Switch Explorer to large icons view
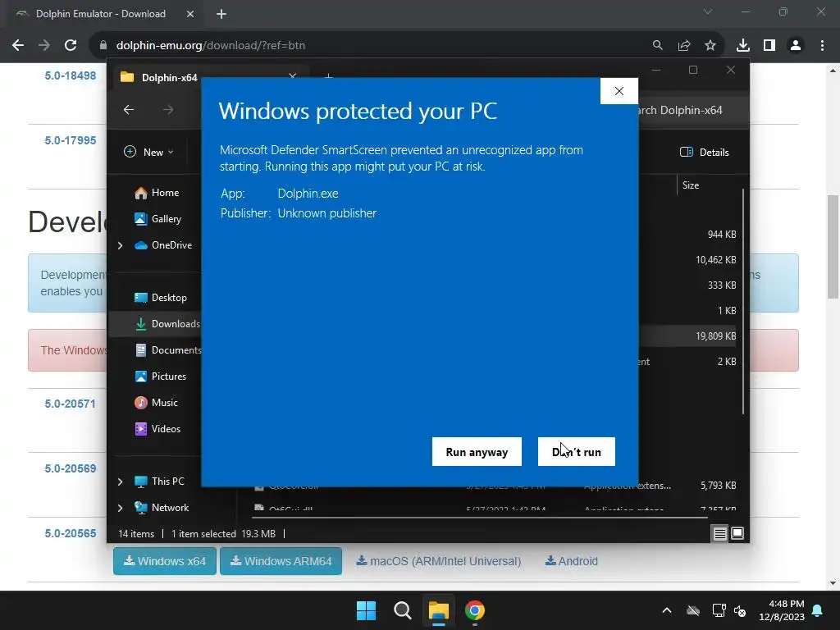 pos(737,533)
